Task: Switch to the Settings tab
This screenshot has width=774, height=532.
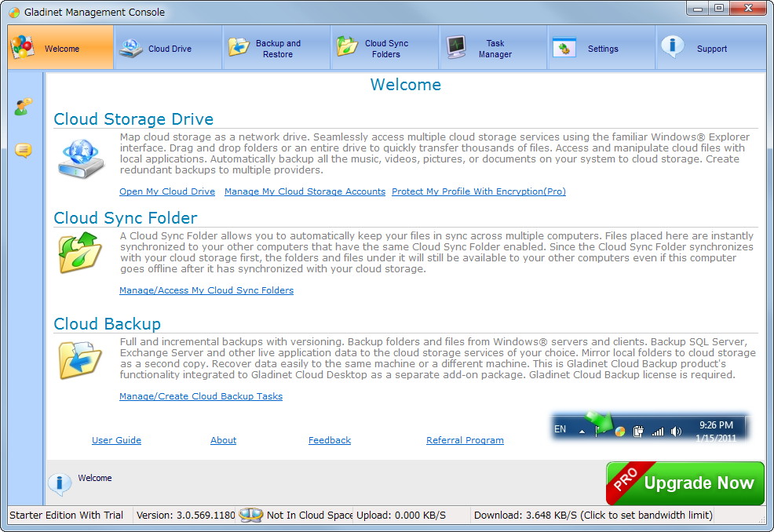Action: [x=601, y=47]
